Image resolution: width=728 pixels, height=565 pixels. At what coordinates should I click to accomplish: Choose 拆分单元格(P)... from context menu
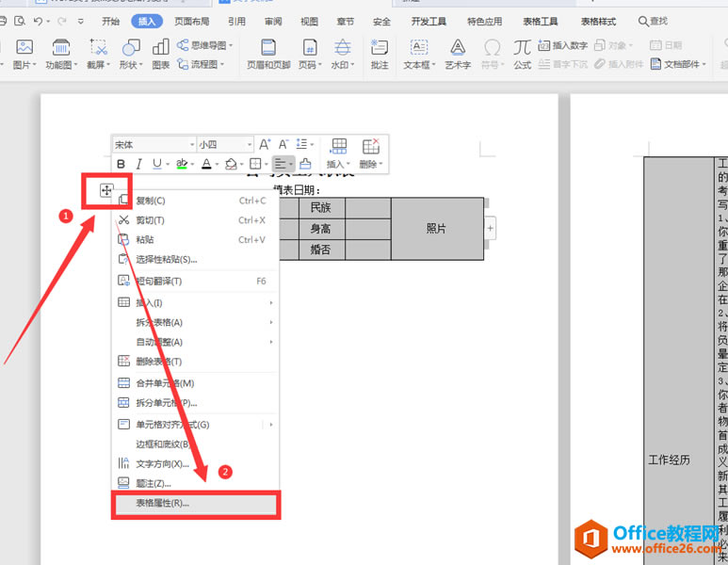click(x=196, y=402)
